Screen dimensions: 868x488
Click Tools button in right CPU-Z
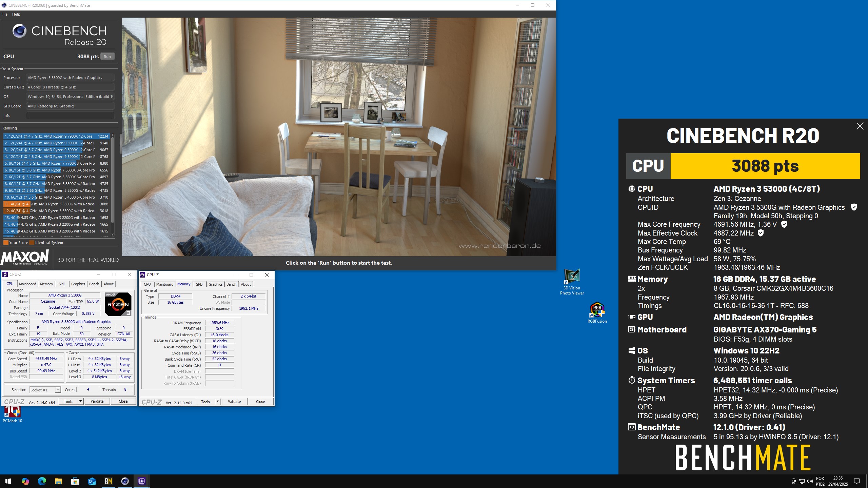point(205,402)
